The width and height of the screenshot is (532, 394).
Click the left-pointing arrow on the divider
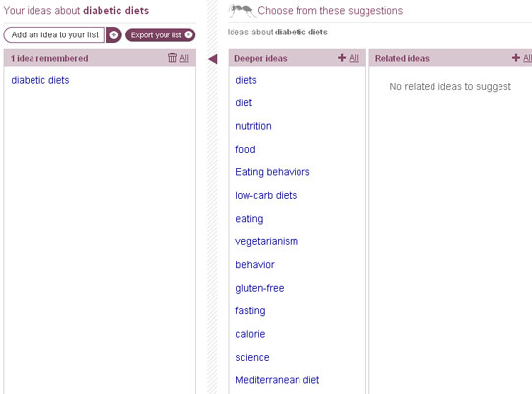(x=213, y=59)
